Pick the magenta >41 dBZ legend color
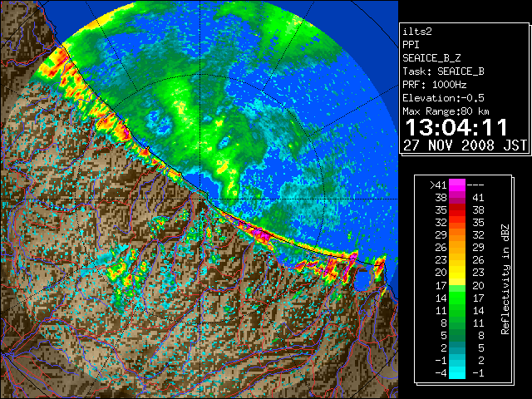Viewport: 532px width, 399px height. [x=457, y=185]
